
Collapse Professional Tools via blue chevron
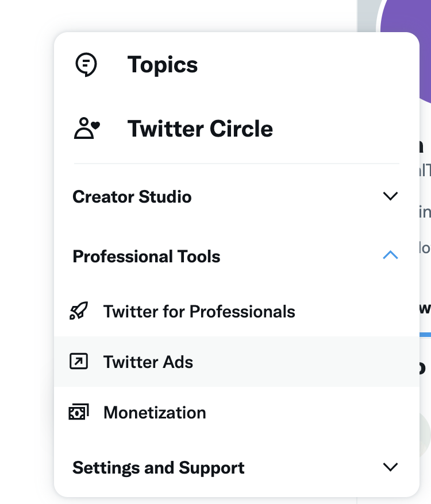tap(390, 255)
